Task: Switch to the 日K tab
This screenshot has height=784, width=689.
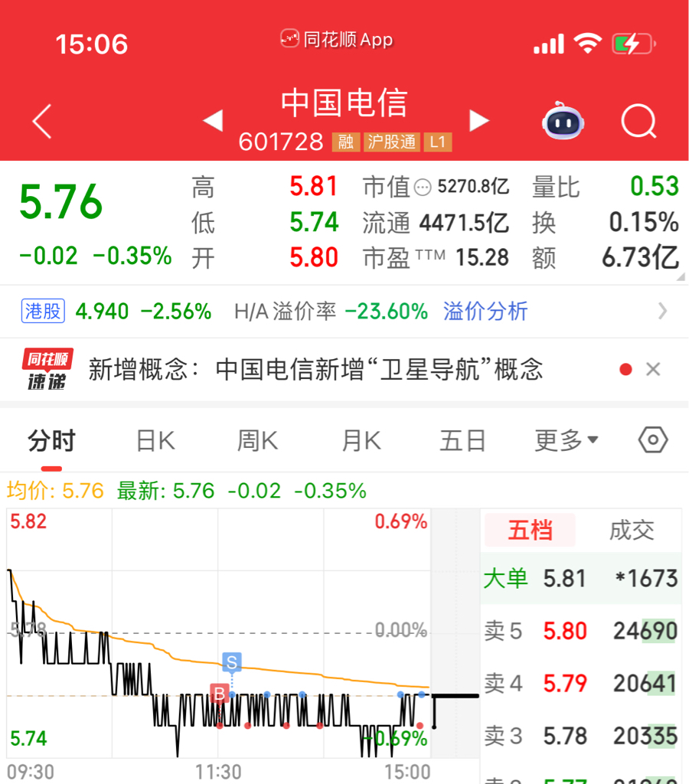Action: tap(155, 441)
